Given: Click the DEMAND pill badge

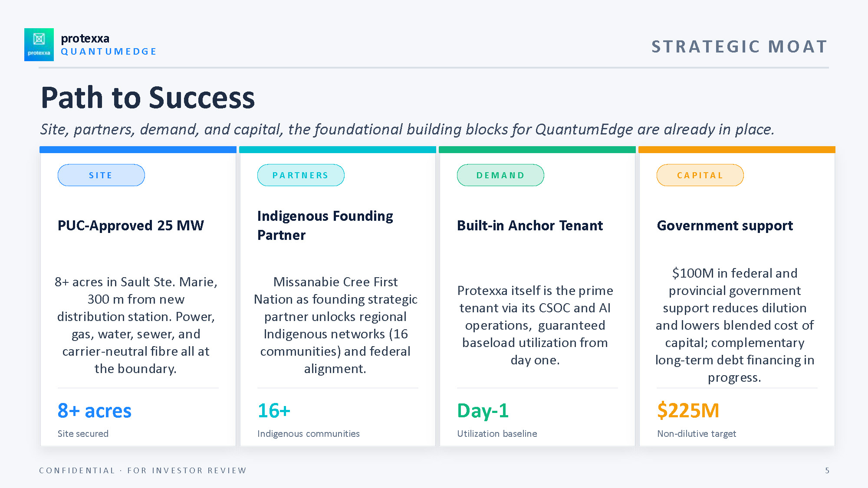Looking at the screenshot, I should (x=500, y=175).
